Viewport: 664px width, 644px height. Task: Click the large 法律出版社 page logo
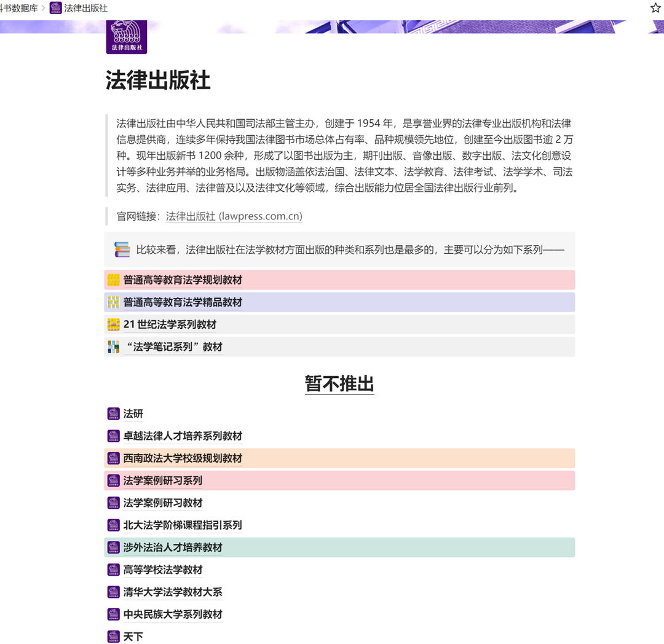(127, 37)
